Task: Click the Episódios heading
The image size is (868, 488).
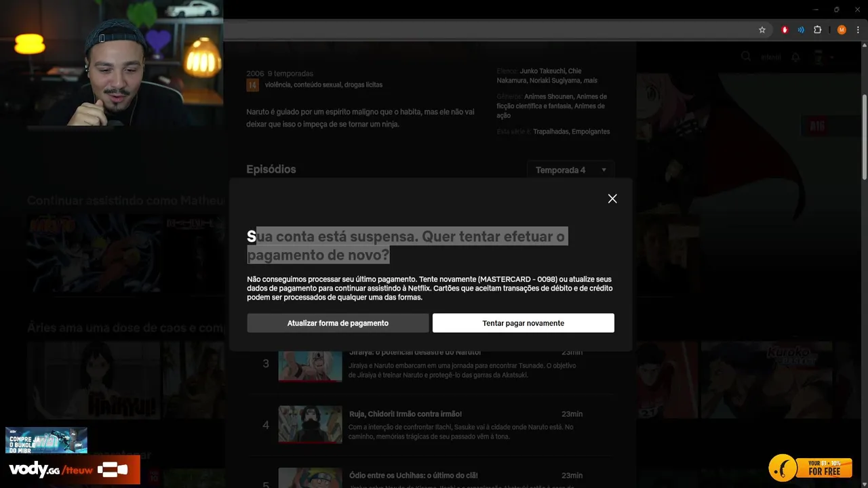Action: point(271,169)
